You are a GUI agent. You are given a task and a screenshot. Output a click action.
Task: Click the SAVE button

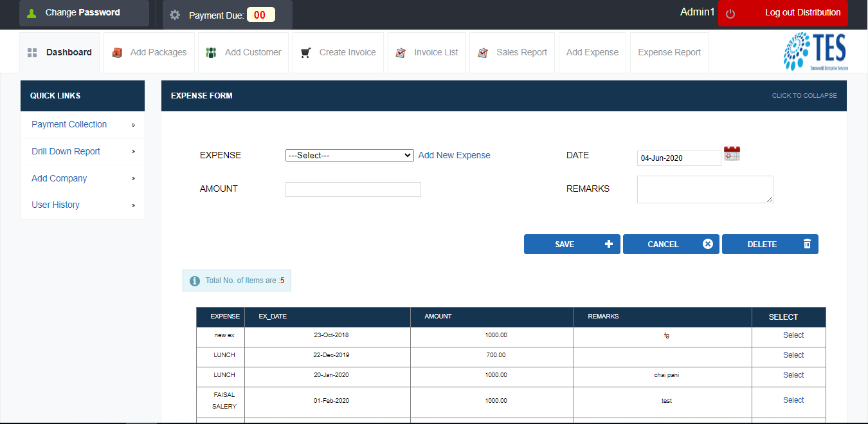point(572,244)
